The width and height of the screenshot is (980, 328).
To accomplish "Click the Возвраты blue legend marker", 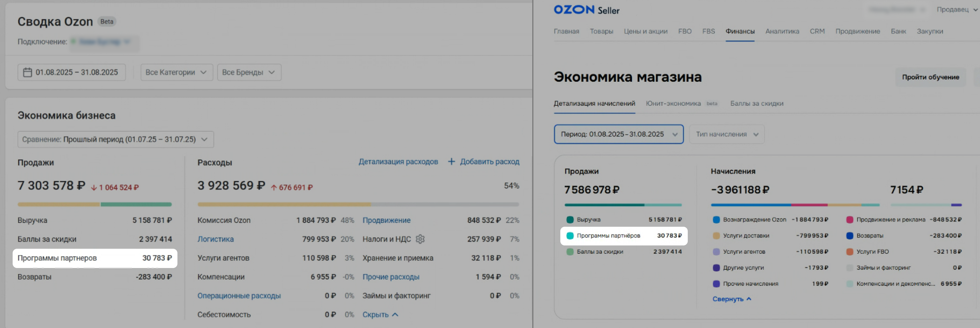I will (x=850, y=236).
